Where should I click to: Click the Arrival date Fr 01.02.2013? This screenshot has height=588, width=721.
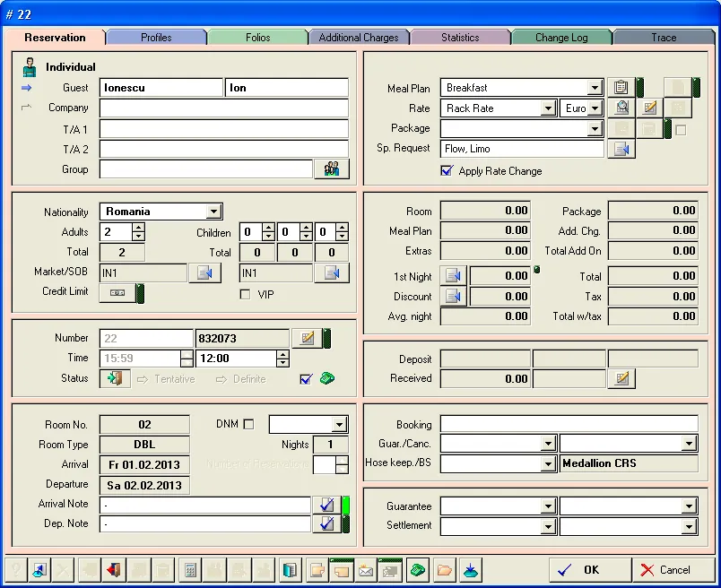(144, 465)
